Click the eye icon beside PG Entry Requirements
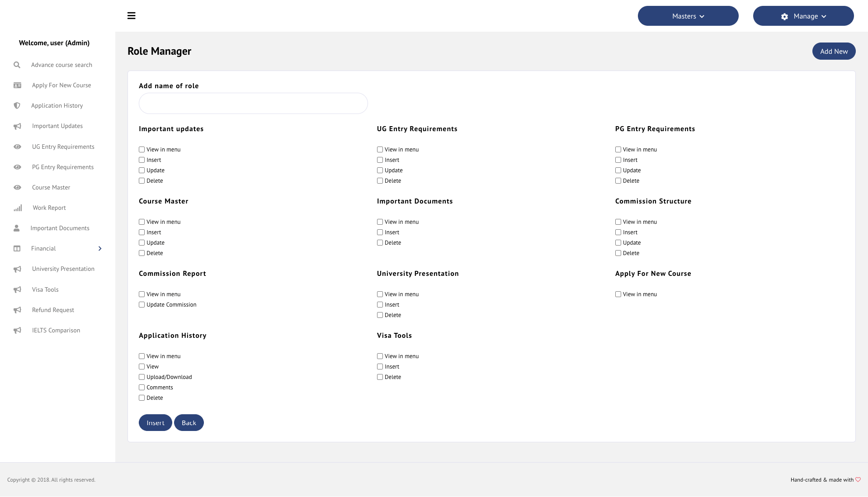The height and width of the screenshot is (497, 868). tap(17, 167)
